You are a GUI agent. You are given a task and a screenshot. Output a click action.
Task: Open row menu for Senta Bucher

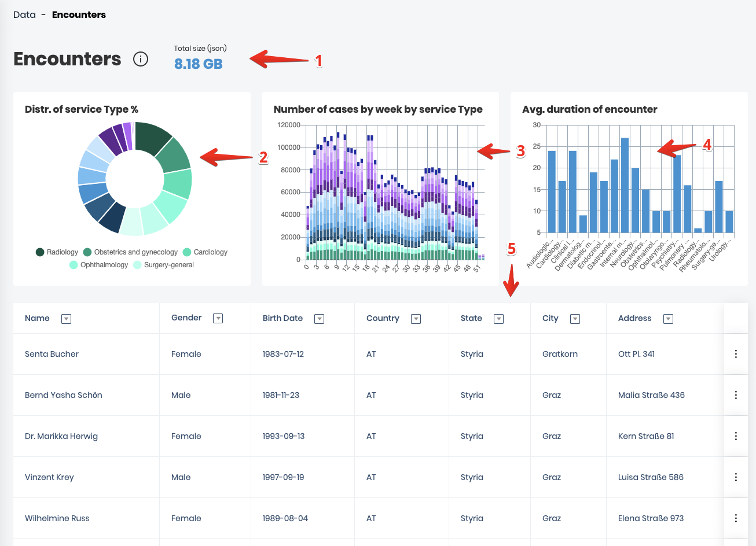pyautogui.click(x=736, y=354)
